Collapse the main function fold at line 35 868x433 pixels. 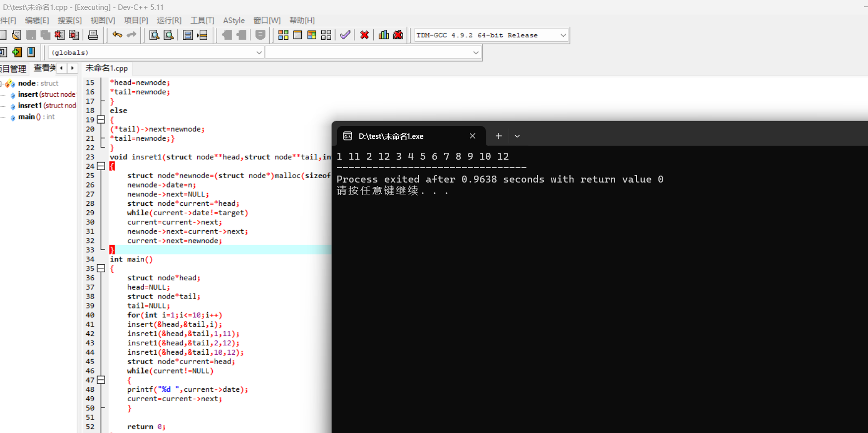[101, 268]
